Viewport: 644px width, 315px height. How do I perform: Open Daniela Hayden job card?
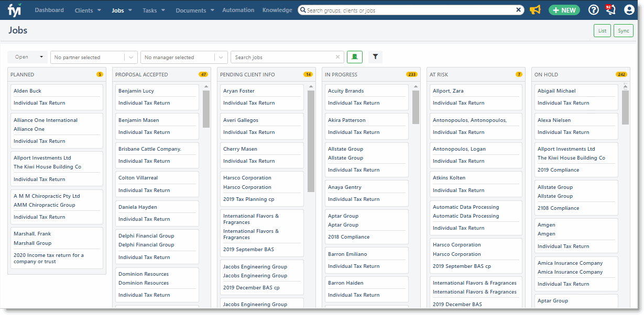pyautogui.click(x=157, y=213)
